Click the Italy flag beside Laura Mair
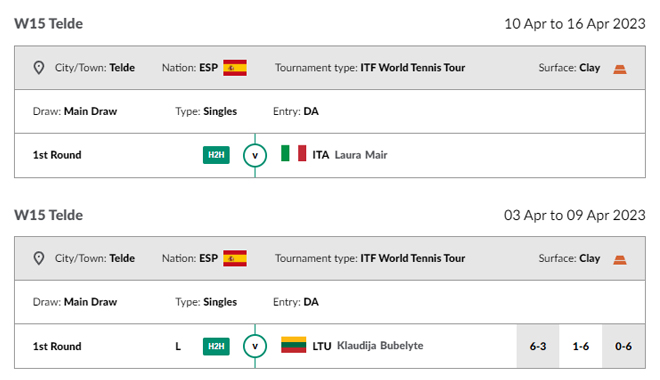The height and width of the screenshot is (380, 660). (x=293, y=153)
